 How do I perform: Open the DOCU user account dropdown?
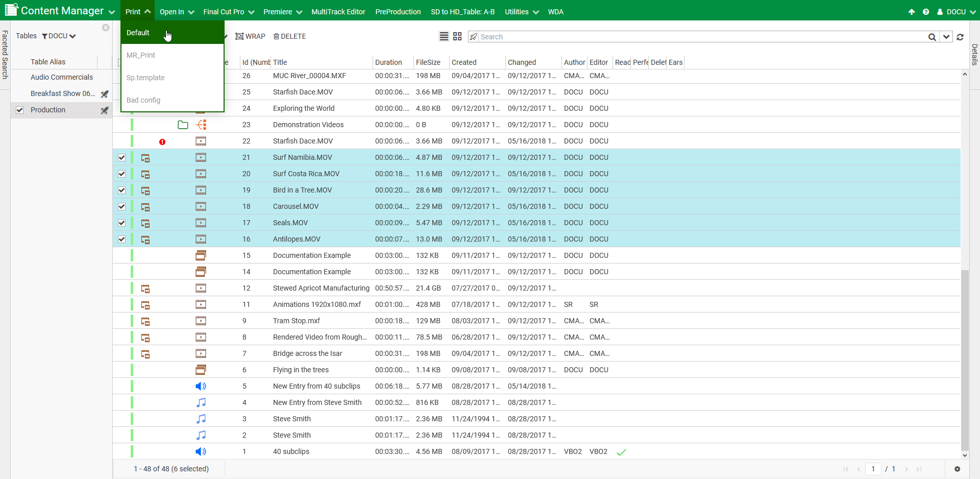coord(956,12)
